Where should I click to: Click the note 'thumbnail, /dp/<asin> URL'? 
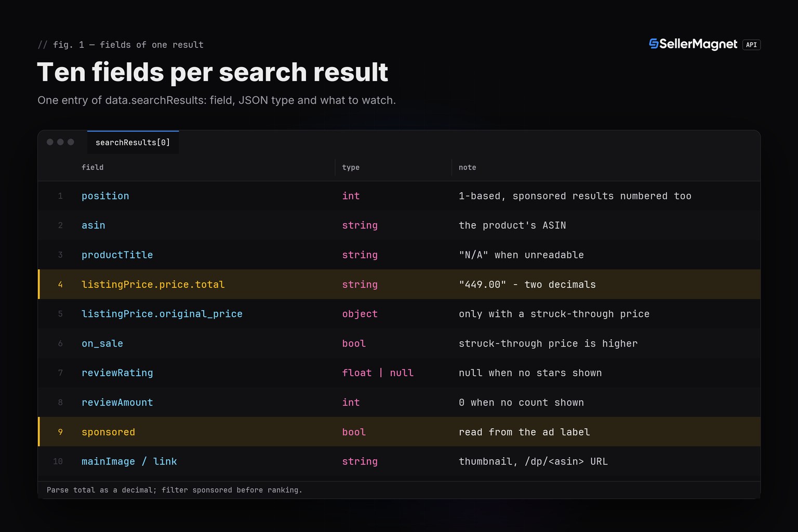click(534, 461)
